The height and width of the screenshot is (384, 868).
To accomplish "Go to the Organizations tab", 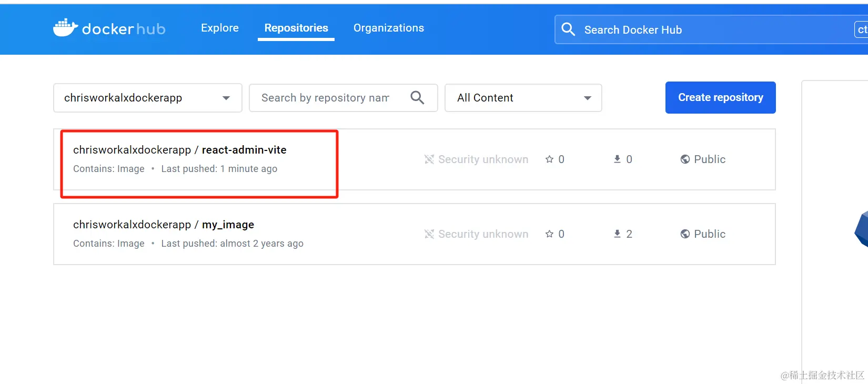I will pos(389,28).
